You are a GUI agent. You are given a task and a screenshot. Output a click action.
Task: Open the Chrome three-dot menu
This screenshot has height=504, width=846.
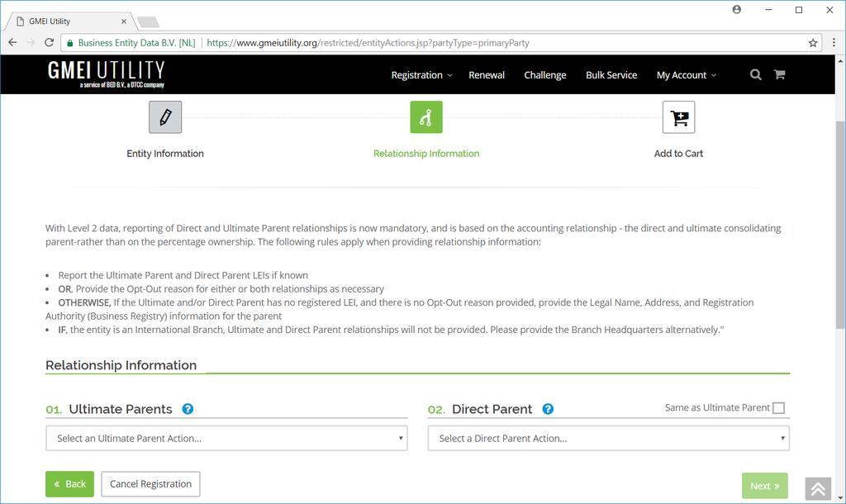(834, 43)
